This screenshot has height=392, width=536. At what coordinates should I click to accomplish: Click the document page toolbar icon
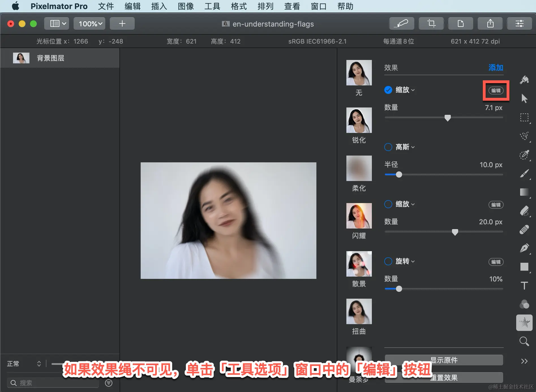click(460, 23)
